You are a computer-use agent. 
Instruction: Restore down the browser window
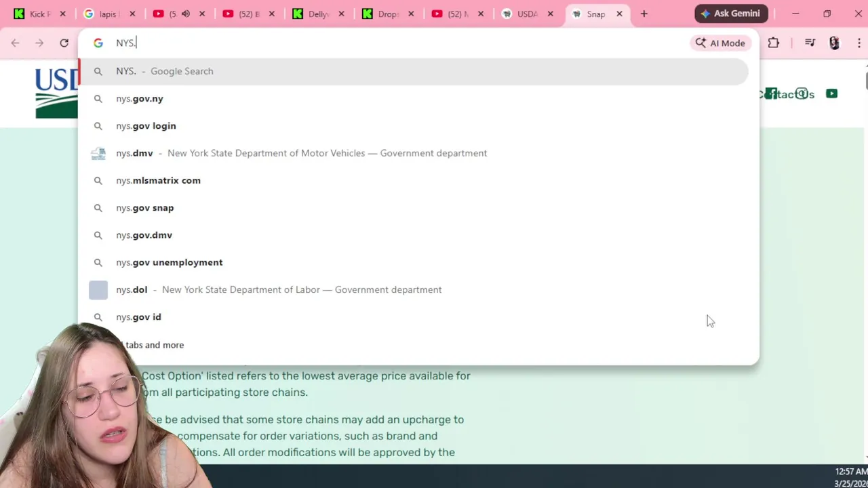coord(827,14)
